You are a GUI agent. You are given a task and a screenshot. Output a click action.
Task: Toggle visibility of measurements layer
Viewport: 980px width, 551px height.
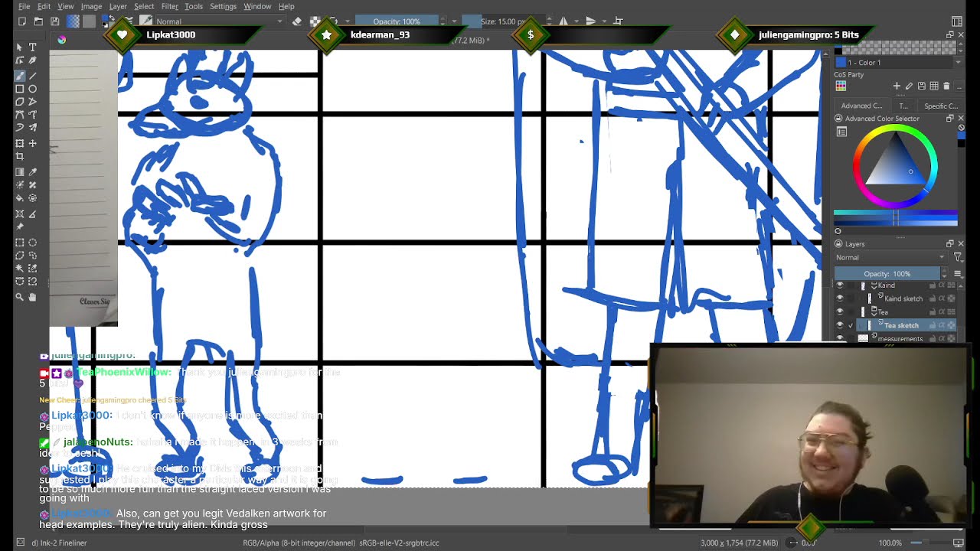[840, 338]
